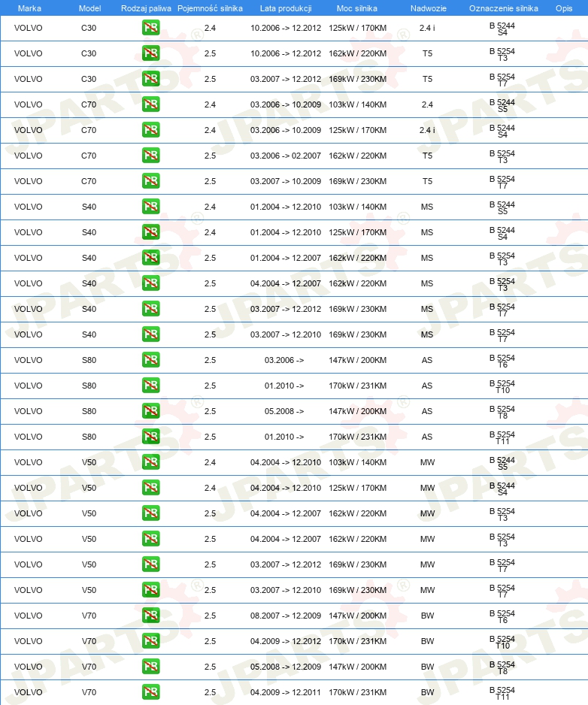Image resolution: width=588 pixels, height=705 pixels.
Task: Click fuel icon in S40 03.2007 -> 12.2012 row
Action: [x=150, y=309]
